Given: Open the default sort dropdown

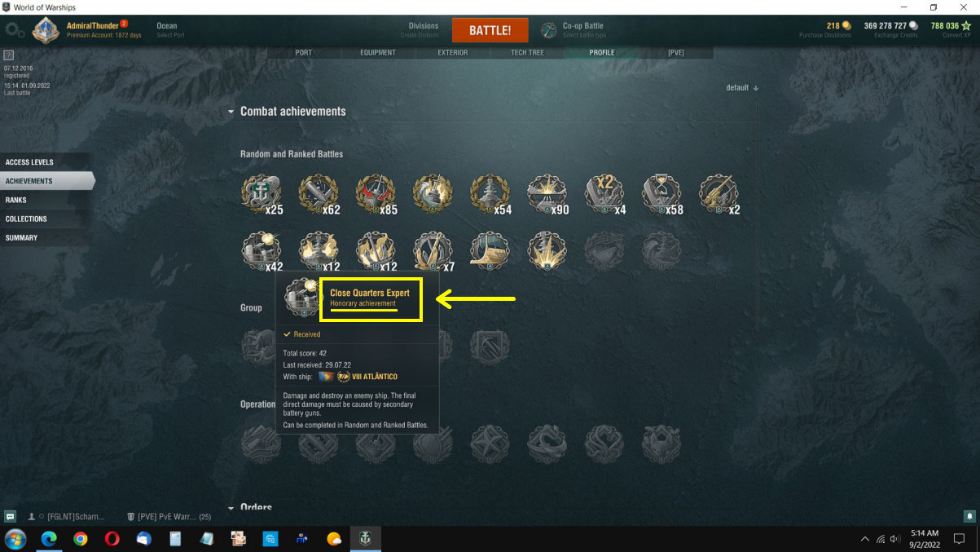Looking at the screenshot, I should [x=742, y=87].
